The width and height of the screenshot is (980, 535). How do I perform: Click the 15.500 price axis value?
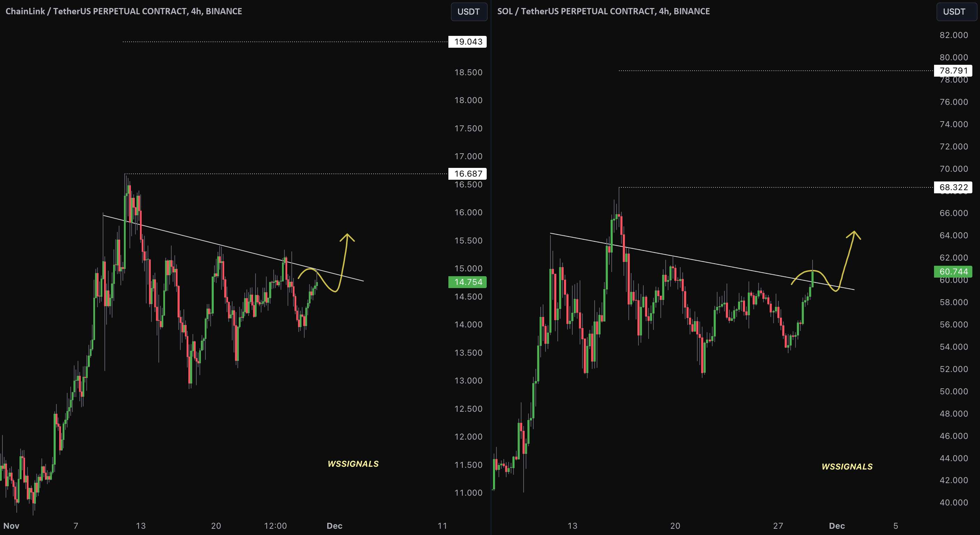tap(468, 240)
